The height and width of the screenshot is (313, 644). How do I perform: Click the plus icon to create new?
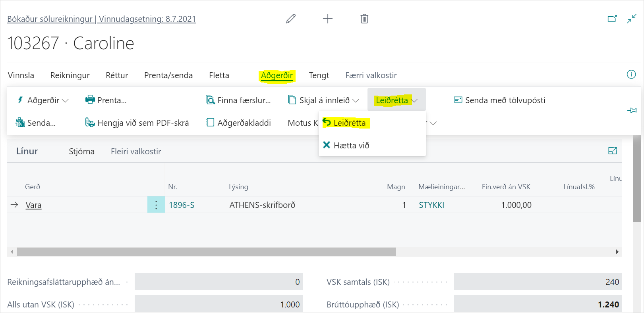(x=327, y=19)
